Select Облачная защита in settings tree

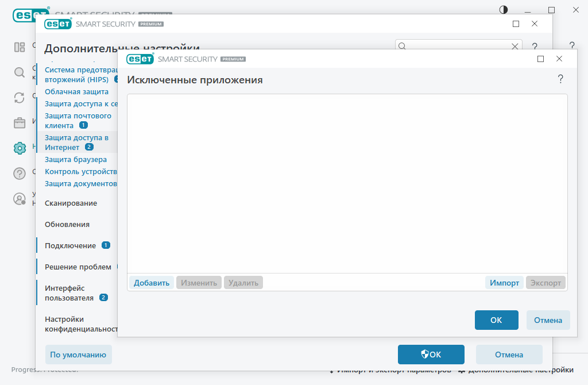pos(76,91)
